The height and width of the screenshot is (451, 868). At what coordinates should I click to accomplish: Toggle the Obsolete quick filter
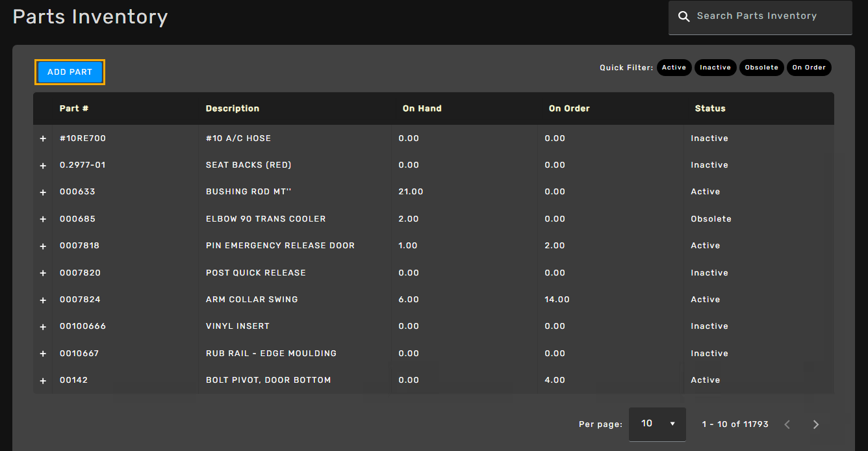click(x=761, y=68)
